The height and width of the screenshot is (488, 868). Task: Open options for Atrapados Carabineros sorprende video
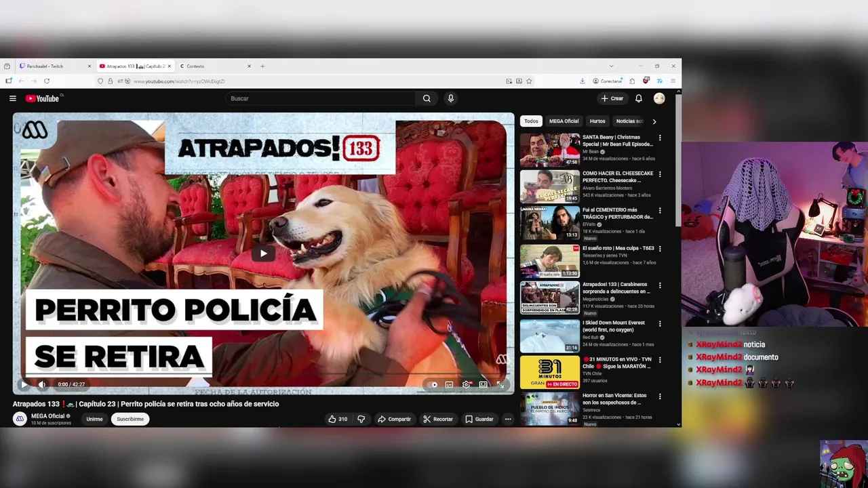[x=660, y=285]
